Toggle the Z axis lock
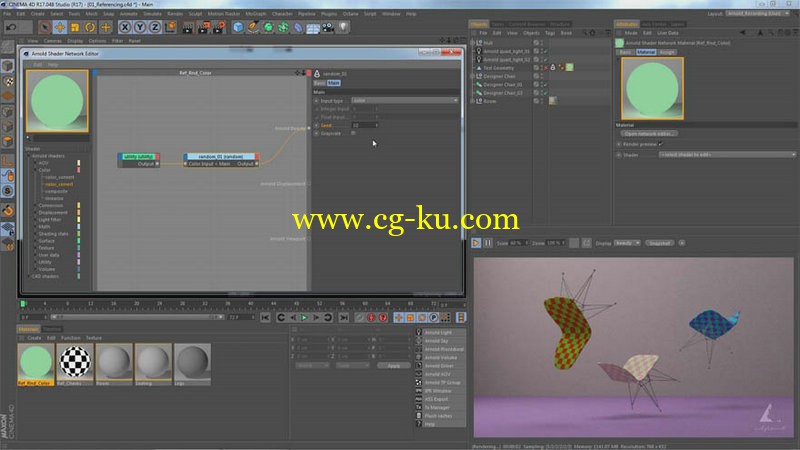This screenshot has width=800, height=450. [155, 27]
